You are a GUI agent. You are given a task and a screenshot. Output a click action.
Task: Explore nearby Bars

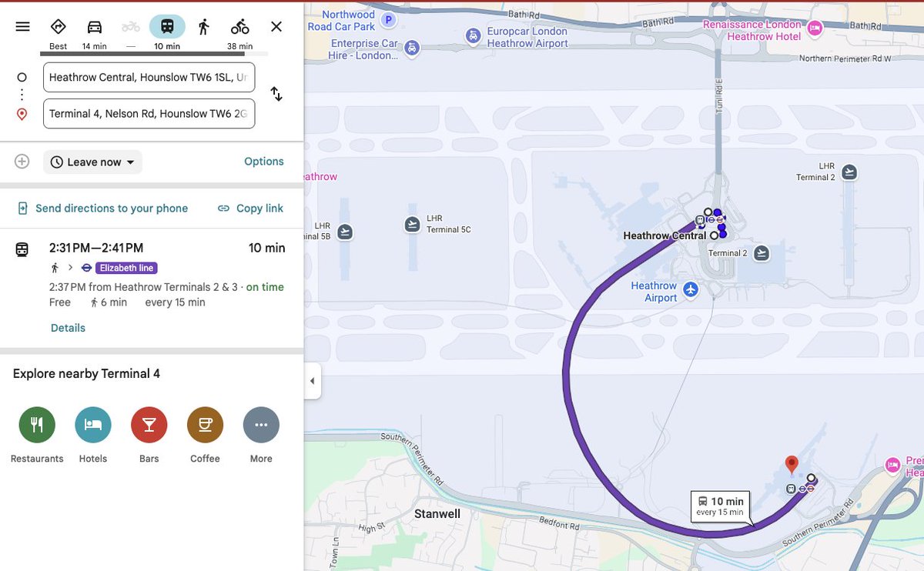tap(149, 435)
